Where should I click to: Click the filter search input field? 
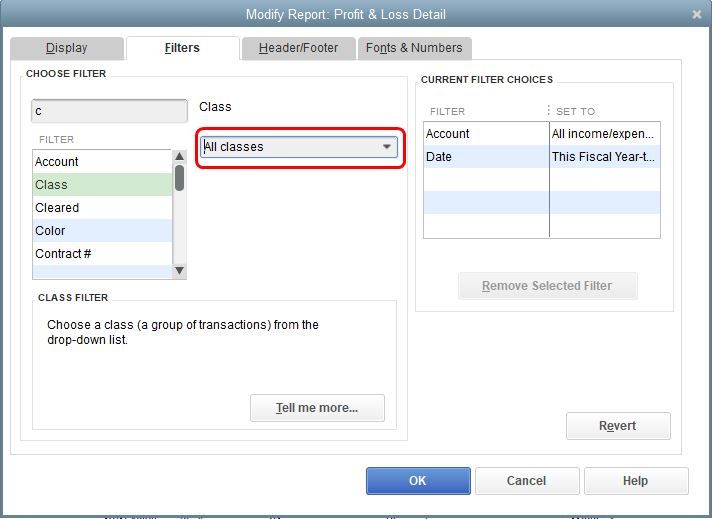point(109,111)
